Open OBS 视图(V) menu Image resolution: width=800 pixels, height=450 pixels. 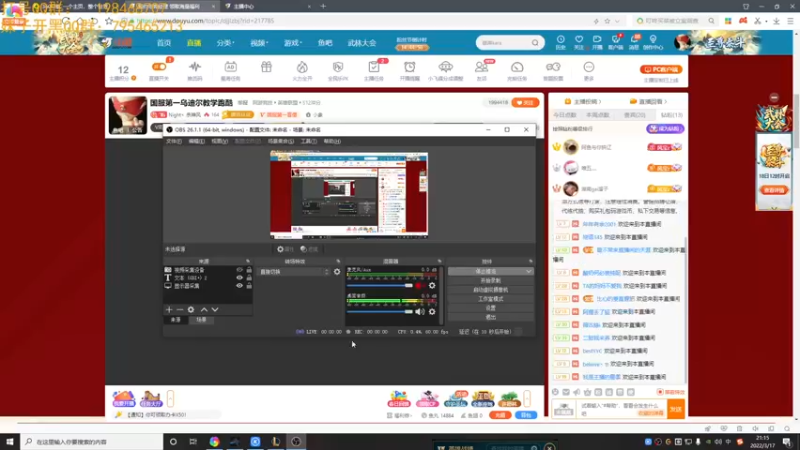[x=219, y=141]
